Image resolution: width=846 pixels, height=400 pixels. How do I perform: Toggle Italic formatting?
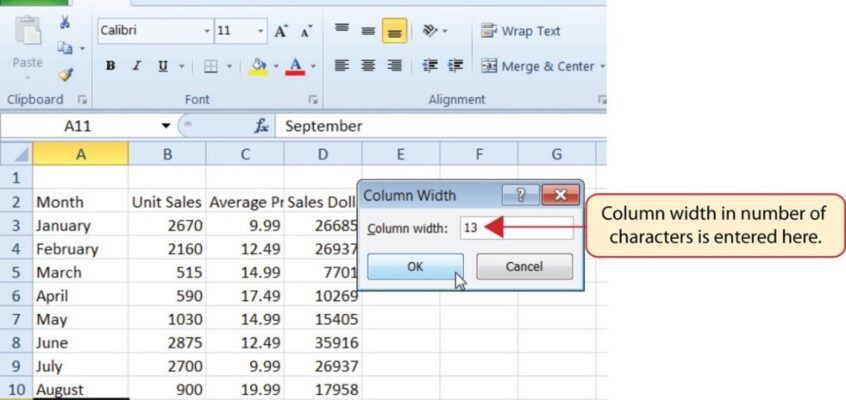tap(137, 66)
